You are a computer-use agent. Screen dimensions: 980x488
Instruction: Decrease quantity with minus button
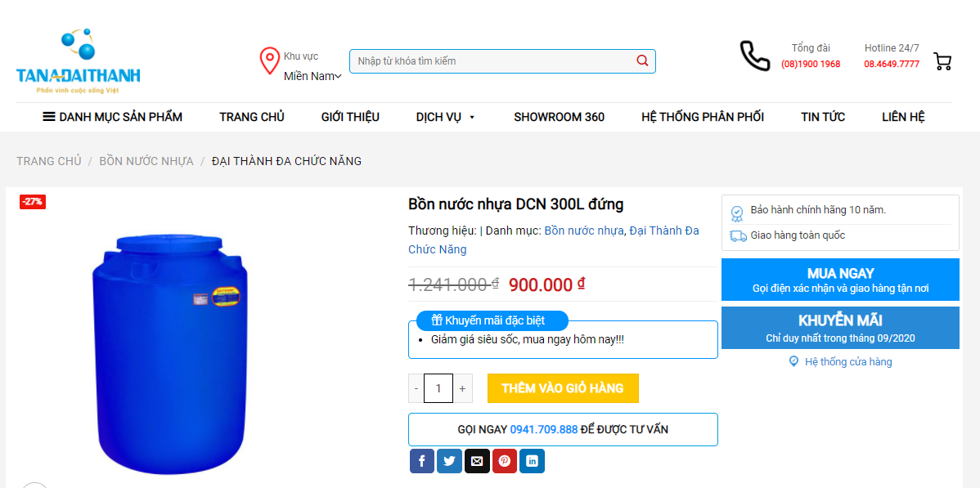416,388
